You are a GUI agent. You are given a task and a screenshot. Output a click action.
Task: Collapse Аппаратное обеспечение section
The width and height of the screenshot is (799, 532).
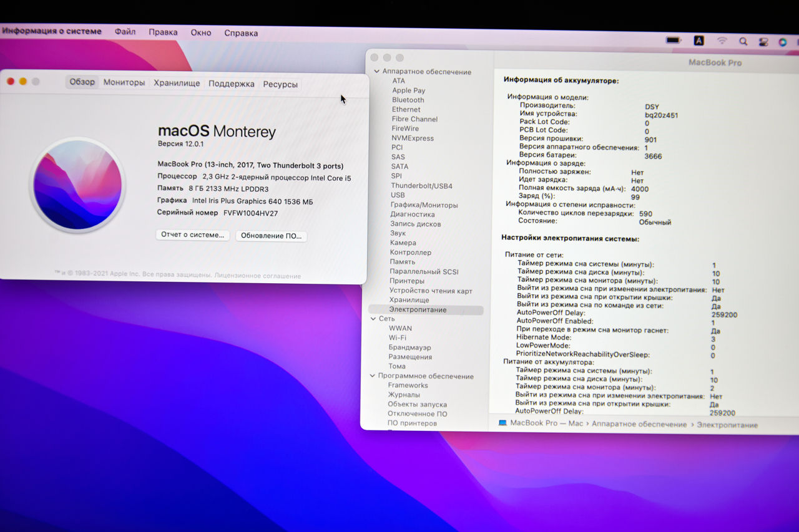pyautogui.click(x=376, y=72)
